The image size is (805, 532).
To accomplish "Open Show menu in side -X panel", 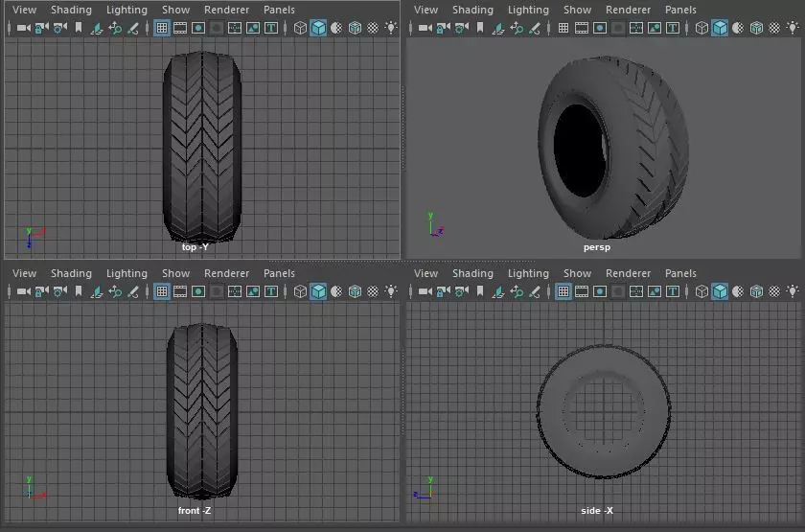I will tap(578, 273).
